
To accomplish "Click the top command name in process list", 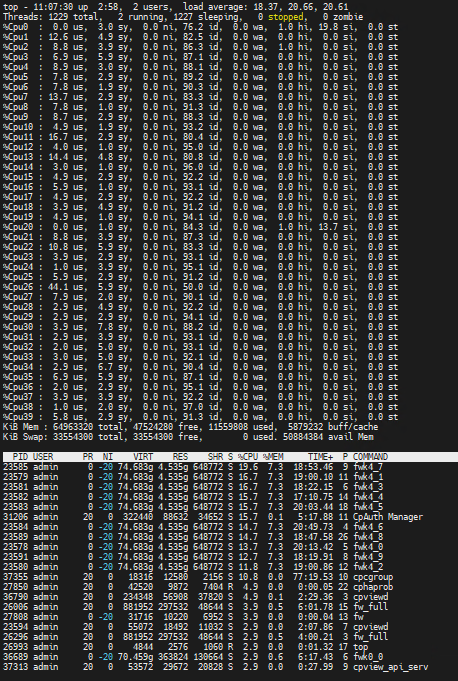I will pos(360,646).
